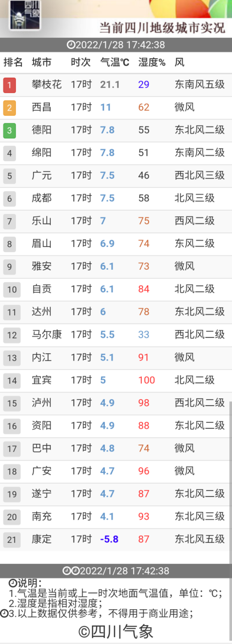Open the 攀枝花 city entry
This screenshot has width=232, height=644.
click(x=47, y=84)
